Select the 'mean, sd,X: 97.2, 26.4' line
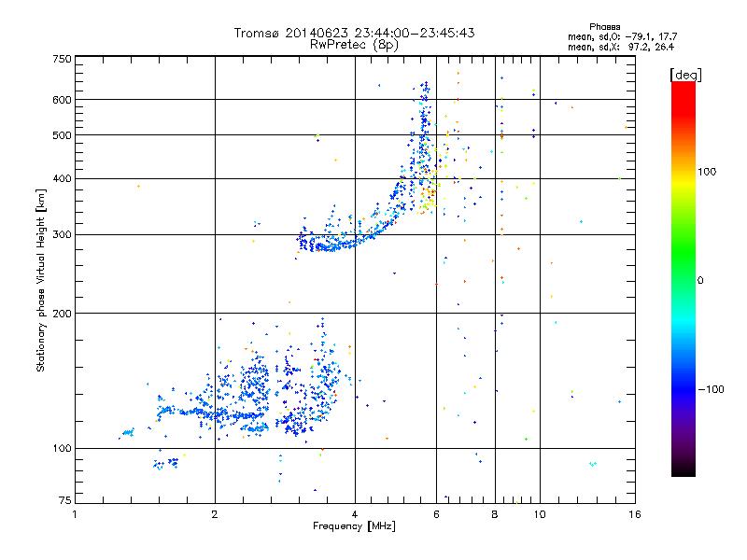 621,47
